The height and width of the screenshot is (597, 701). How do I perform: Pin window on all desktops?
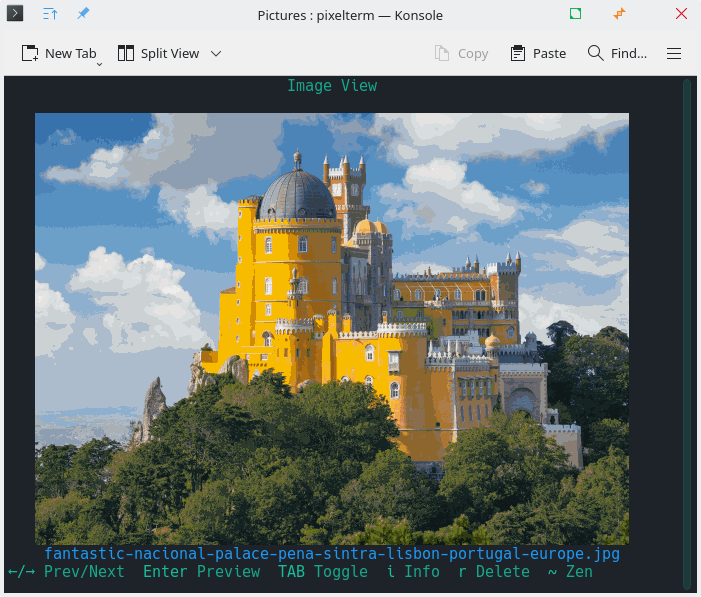83,13
